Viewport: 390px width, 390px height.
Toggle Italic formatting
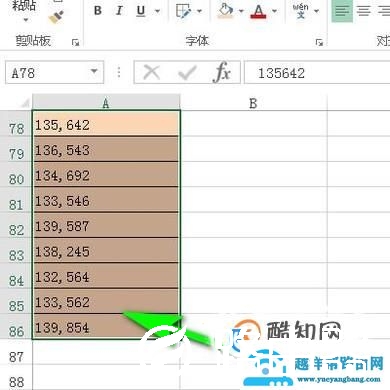(x=119, y=11)
